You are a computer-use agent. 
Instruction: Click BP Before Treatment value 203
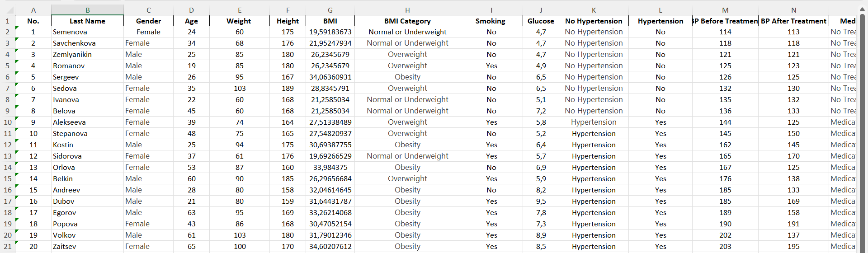(x=725, y=246)
